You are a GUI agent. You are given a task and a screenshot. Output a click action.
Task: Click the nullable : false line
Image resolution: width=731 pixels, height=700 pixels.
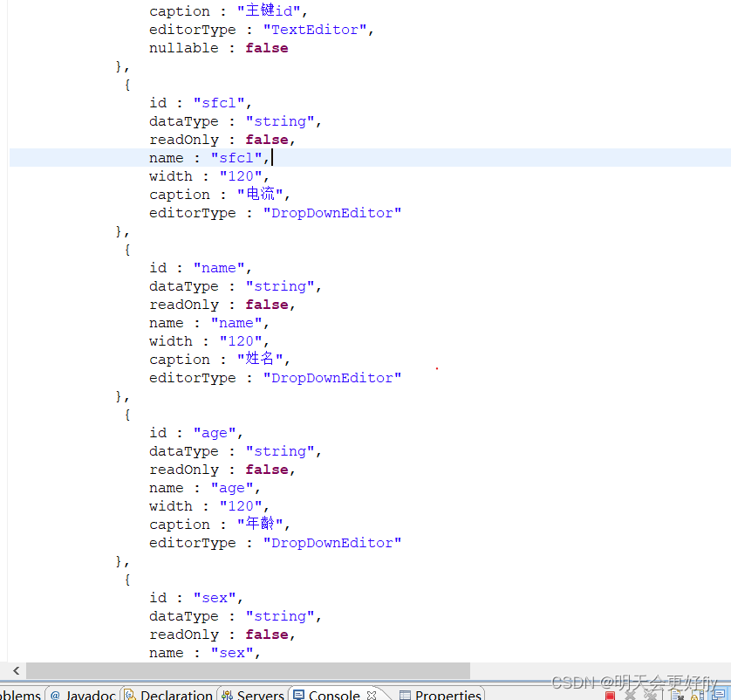[x=218, y=48]
